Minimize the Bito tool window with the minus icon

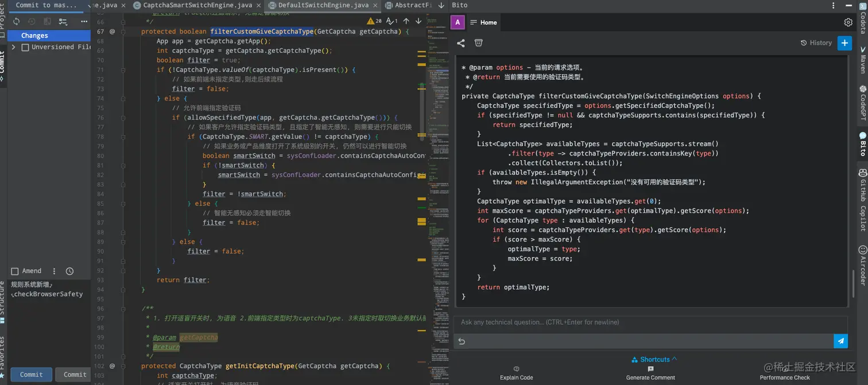pos(848,5)
